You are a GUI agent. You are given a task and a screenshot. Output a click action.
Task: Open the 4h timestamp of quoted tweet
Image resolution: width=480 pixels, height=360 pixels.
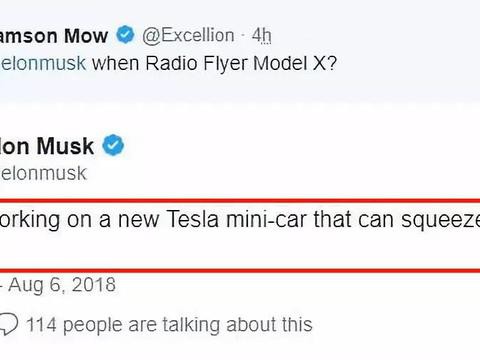261,35
